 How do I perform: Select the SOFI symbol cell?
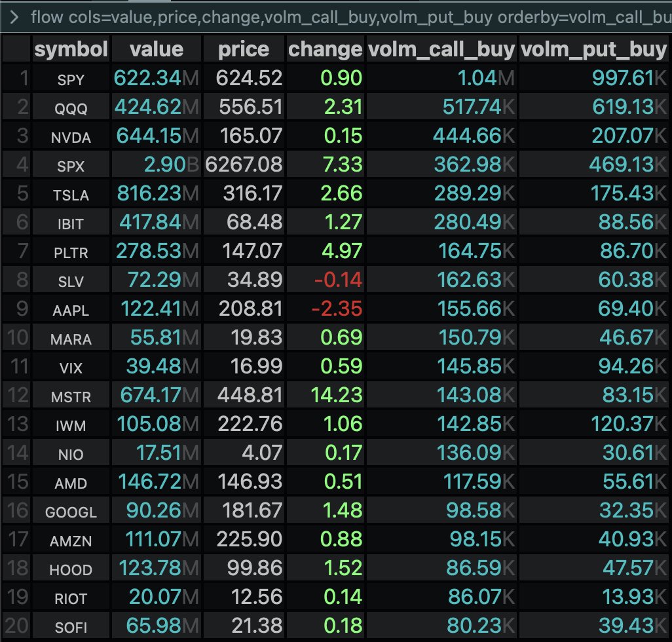(x=71, y=626)
